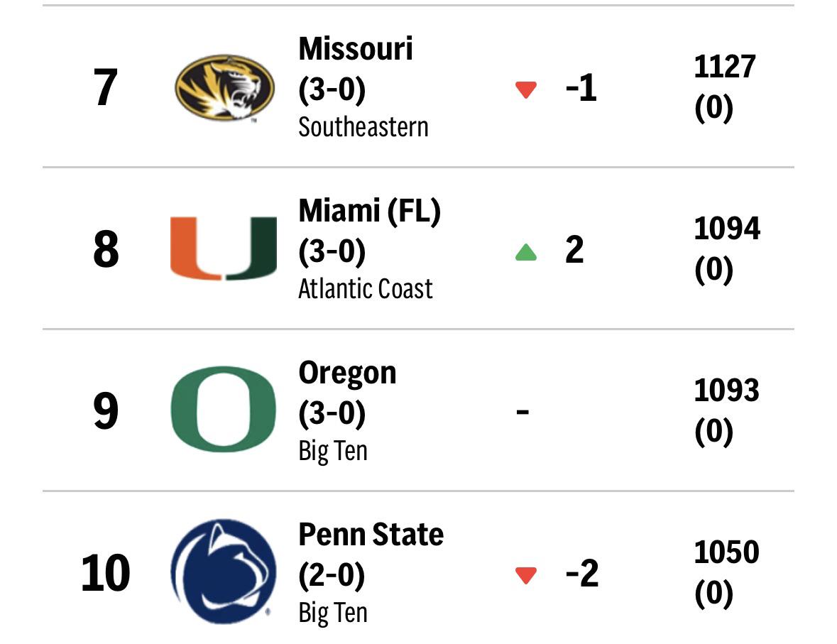Click the rank number 7
This screenshot has width=837, height=644.
click(106, 88)
